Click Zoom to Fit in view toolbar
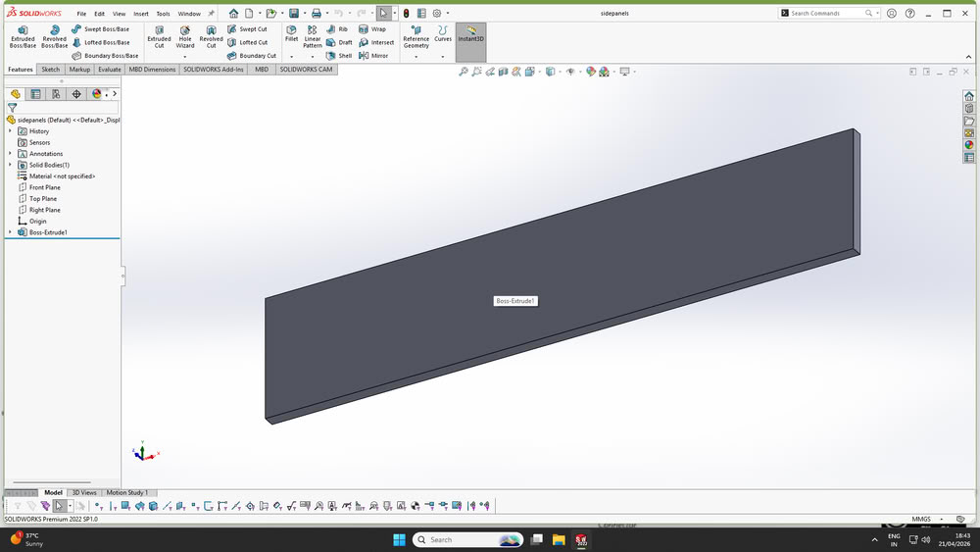This screenshot has height=552, width=980. (x=464, y=72)
